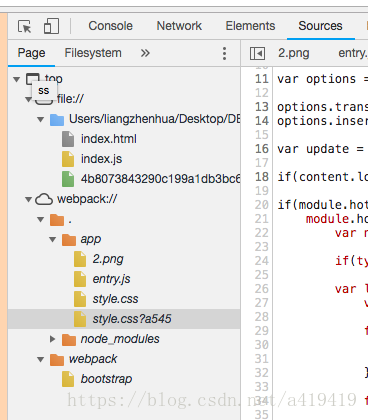Click the node_modules folder icon
This screenshot has width=368, height=420.
69,340
